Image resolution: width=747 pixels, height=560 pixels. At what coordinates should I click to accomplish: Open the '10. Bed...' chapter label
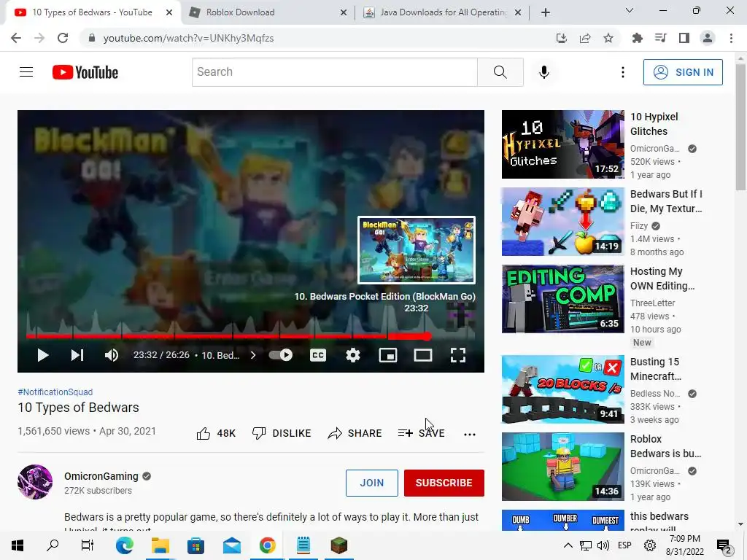(x=220, y=355)
